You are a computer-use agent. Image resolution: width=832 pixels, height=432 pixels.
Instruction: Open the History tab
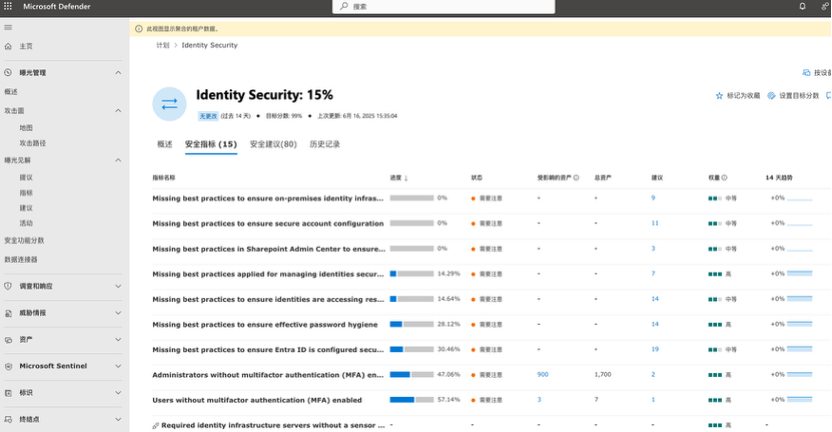[325, 144]
